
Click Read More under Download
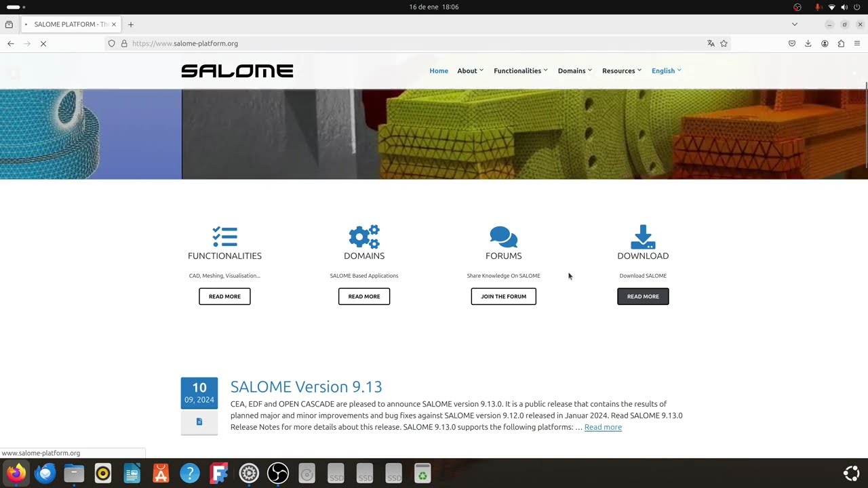[x=643, y=296]
